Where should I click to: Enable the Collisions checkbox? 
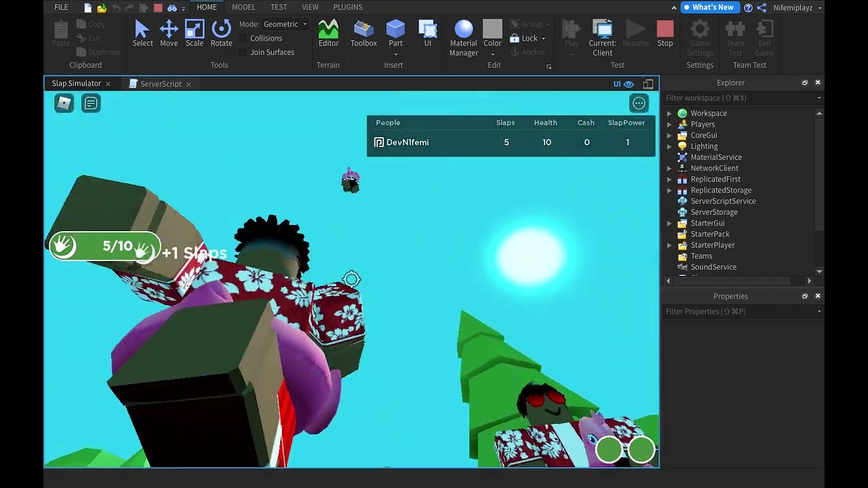[x=244, y=39]
